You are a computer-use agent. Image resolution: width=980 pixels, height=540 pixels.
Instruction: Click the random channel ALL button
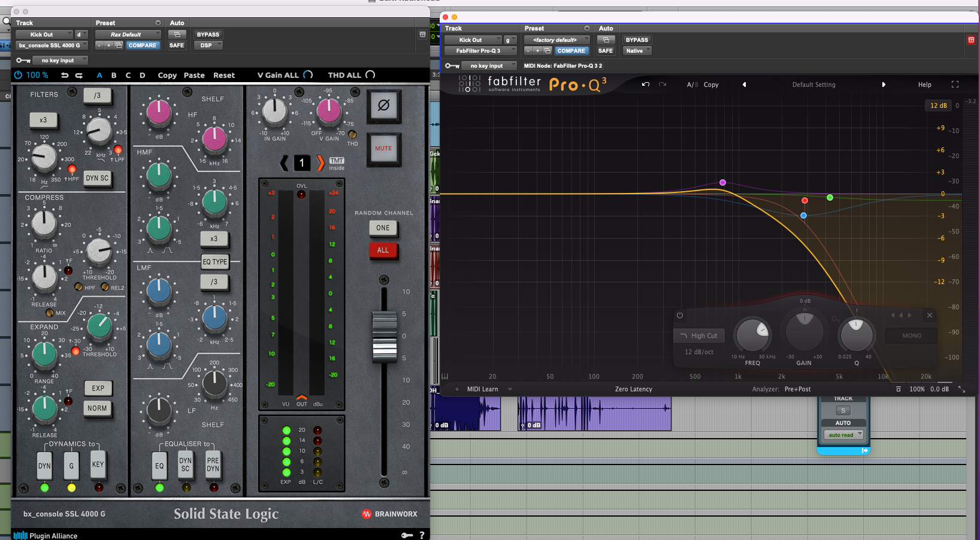tap(383, 250)
